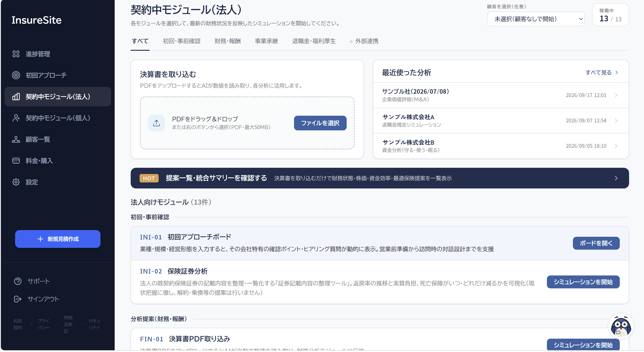
Task: Click the 料金・購入 card icon
Action: point(16,161)
